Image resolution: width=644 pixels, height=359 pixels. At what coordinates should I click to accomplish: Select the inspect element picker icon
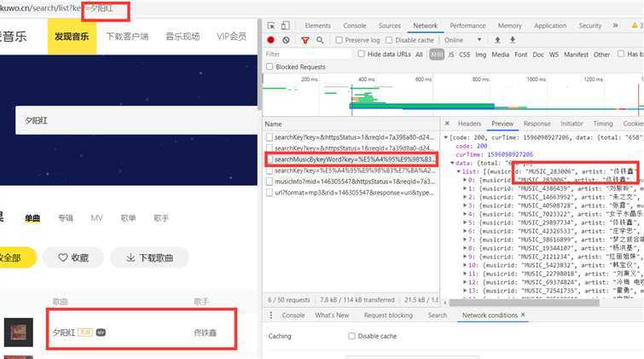tap(271, 26)
